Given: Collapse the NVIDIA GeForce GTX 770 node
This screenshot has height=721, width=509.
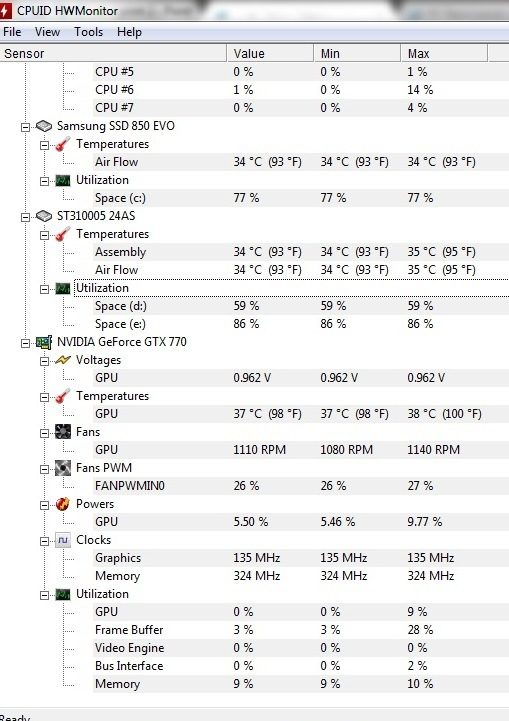Looking at the screenshot, I should point(26,343).
